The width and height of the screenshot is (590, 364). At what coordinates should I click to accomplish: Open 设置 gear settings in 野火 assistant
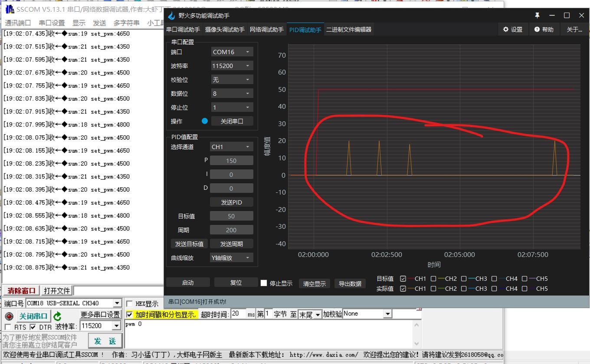pyautogui.click(x=513, y=29)
